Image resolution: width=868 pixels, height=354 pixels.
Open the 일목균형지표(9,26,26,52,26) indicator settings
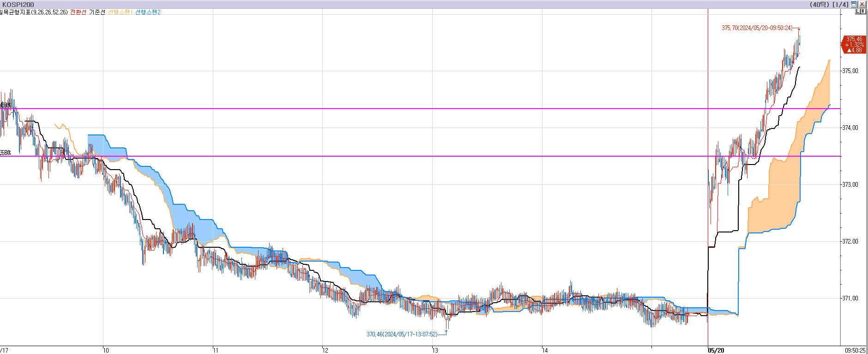[33, 12]
